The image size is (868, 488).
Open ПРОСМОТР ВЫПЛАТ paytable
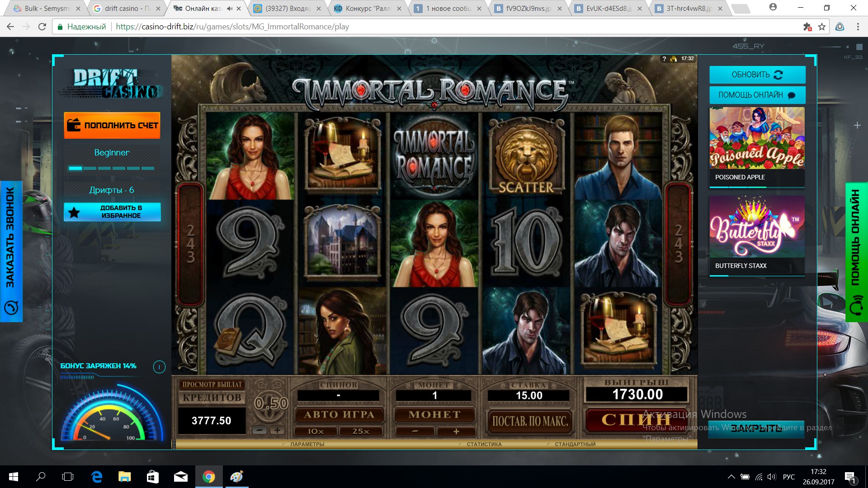212,385
